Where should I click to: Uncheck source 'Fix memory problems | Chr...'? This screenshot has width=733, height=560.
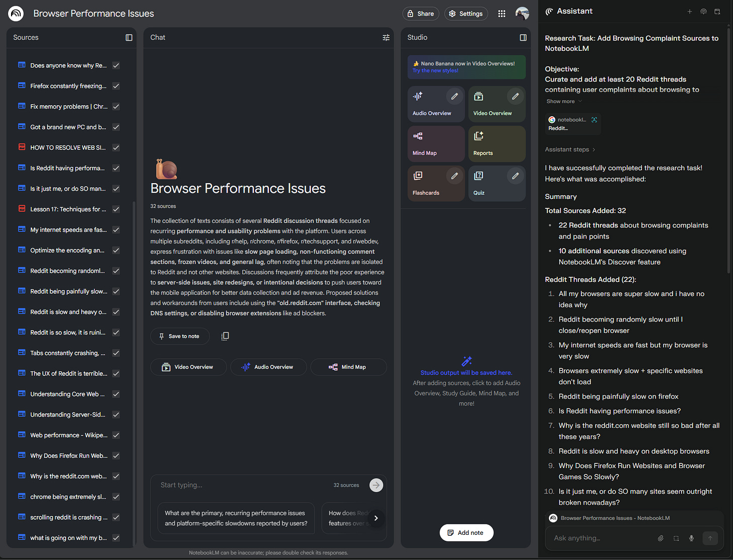click(116, 107)
